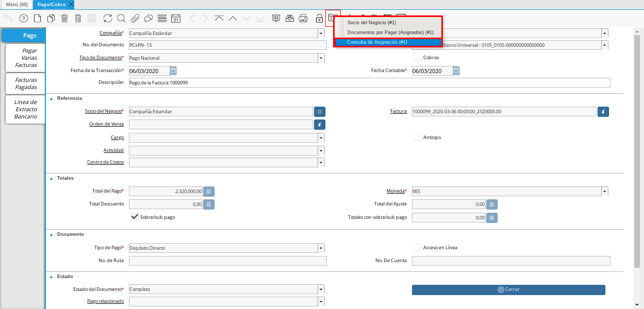Create a new record with the blank page icon
This screenshot has width=644, height=309.
click(37, 19)
